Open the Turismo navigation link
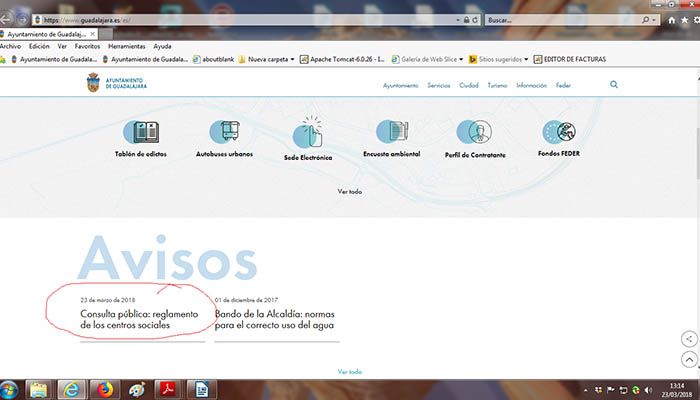 click(497, 85)
